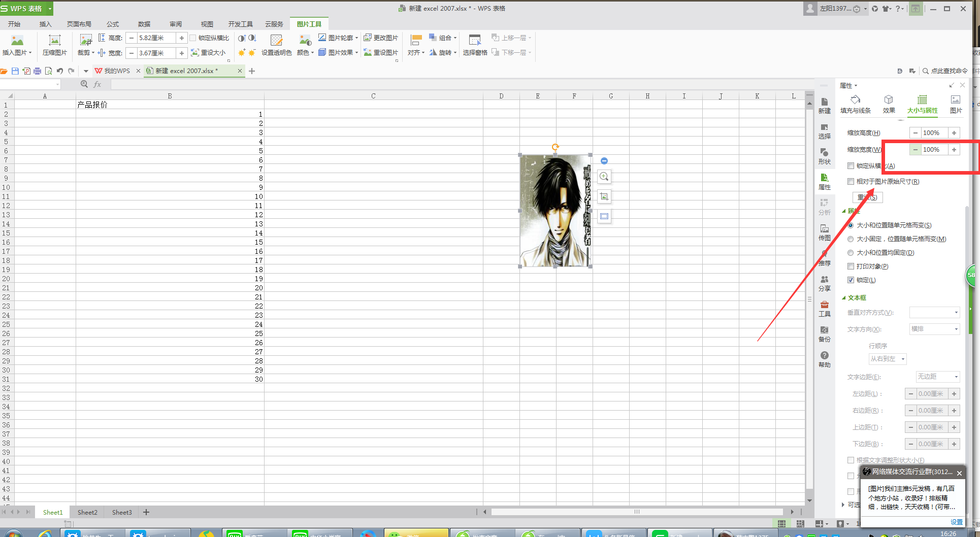Open the 旋转 rotate dropdown
Image resolution: width=980 pixels, height=537 pixels.
(x=443, y=53)
